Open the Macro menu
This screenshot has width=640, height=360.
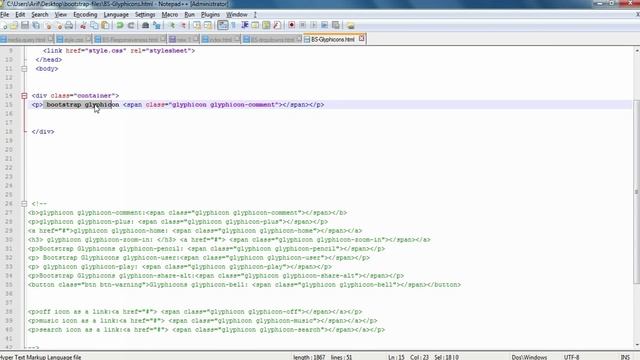coord(169,15)
